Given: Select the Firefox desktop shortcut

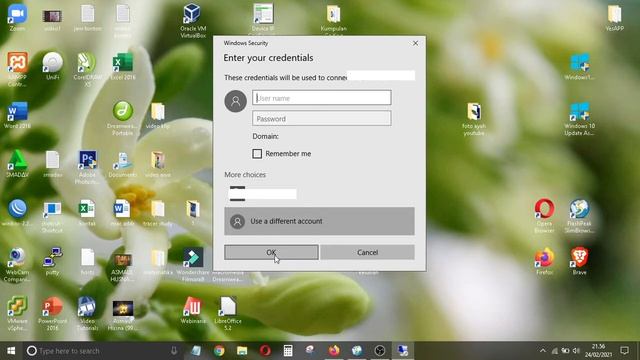Looking at the screenshot, I should [544, 261].
